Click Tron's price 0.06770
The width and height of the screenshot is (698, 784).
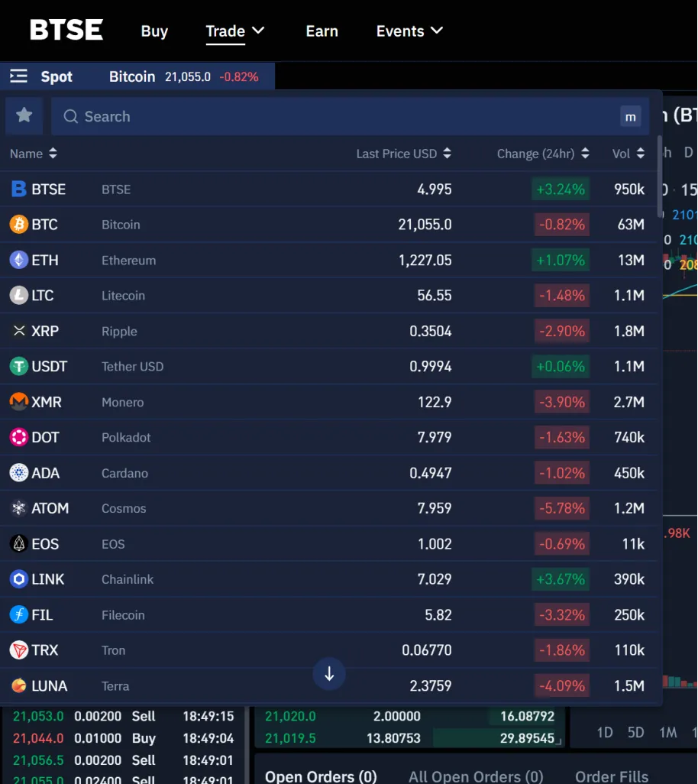click(x=427, y=650)
